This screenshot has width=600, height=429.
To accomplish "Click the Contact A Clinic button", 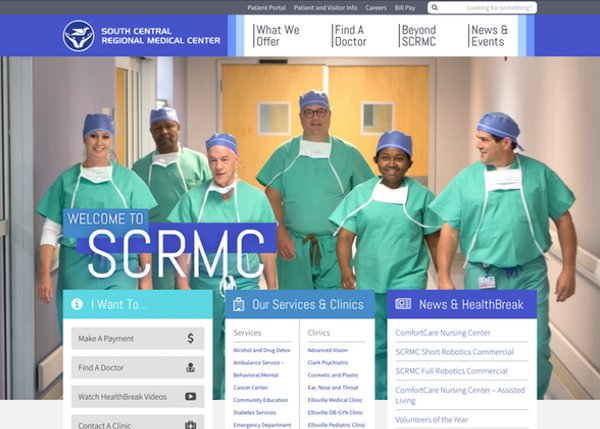I will [138, 422].
